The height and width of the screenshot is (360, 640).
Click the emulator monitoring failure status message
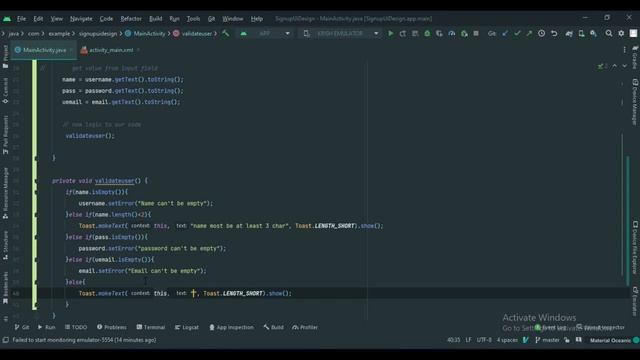(x=84, y=340)
